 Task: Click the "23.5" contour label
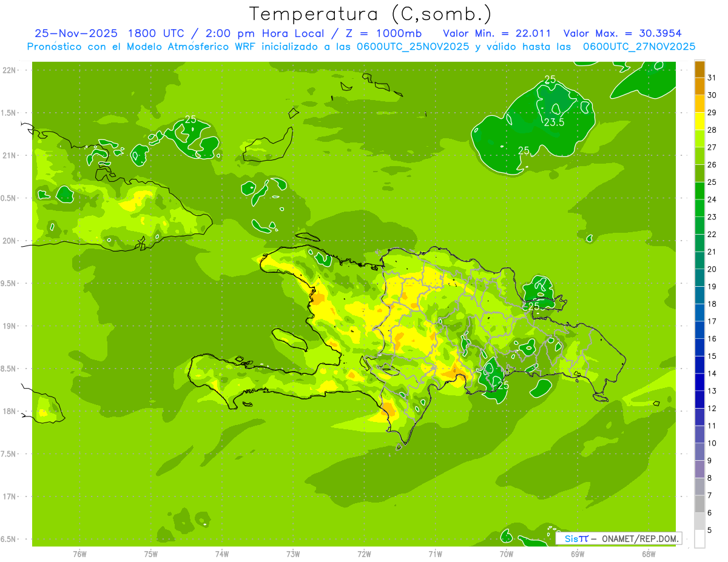(554, 122)
